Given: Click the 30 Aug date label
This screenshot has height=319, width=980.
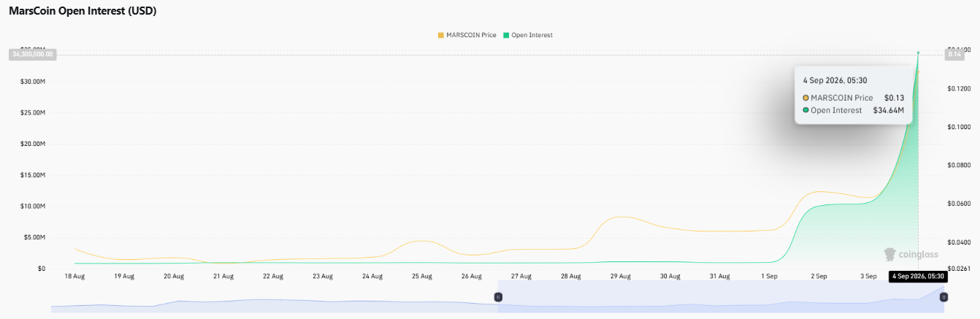Looking at the screenshot, I should click(x=670, y=277).
